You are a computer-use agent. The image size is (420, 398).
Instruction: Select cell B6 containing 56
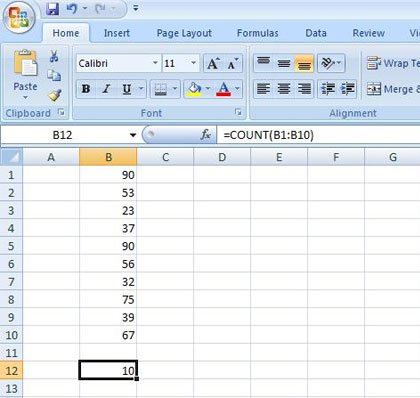(108, 264)
